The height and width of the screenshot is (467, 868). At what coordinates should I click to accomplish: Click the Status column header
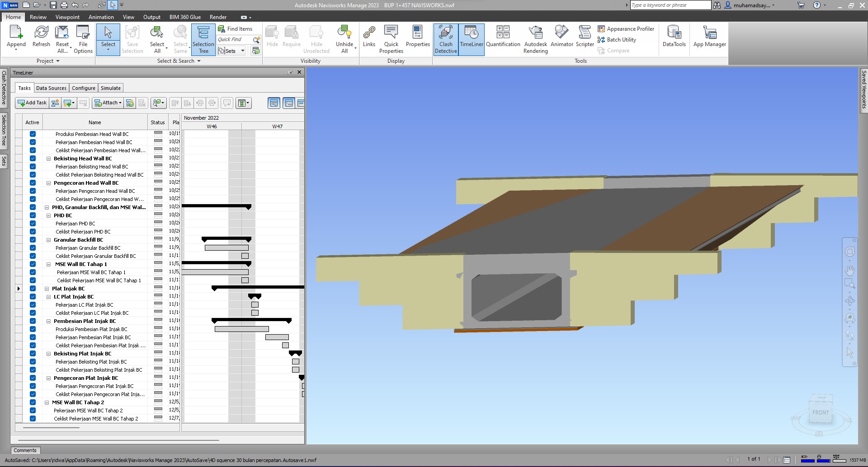click(157, 122)
